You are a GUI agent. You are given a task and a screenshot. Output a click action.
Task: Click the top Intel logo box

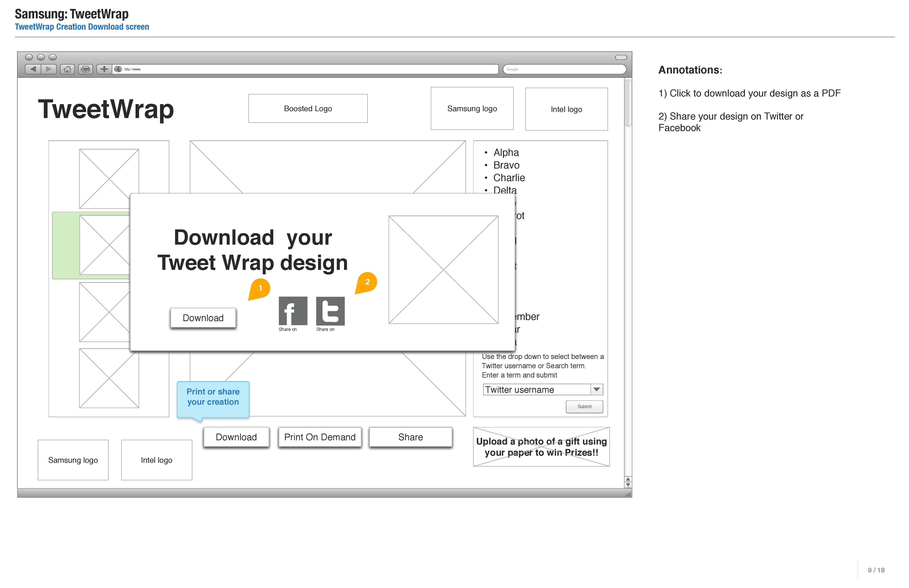tap(566, 109)
